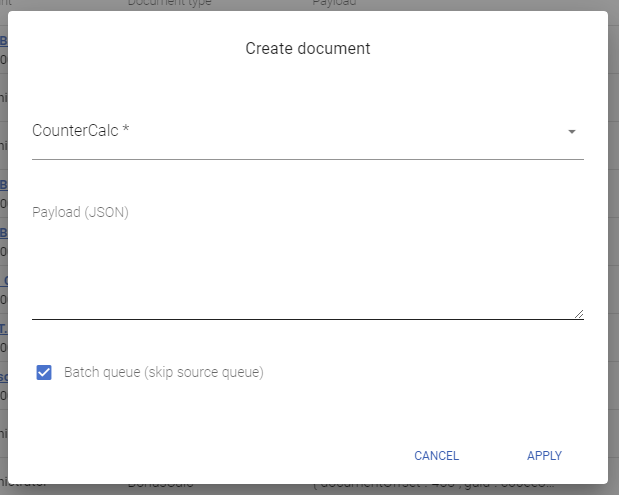Click the empty space left of CANCEL
The width and height of the screenshot is (619, 495).
[x=250, y=456]
